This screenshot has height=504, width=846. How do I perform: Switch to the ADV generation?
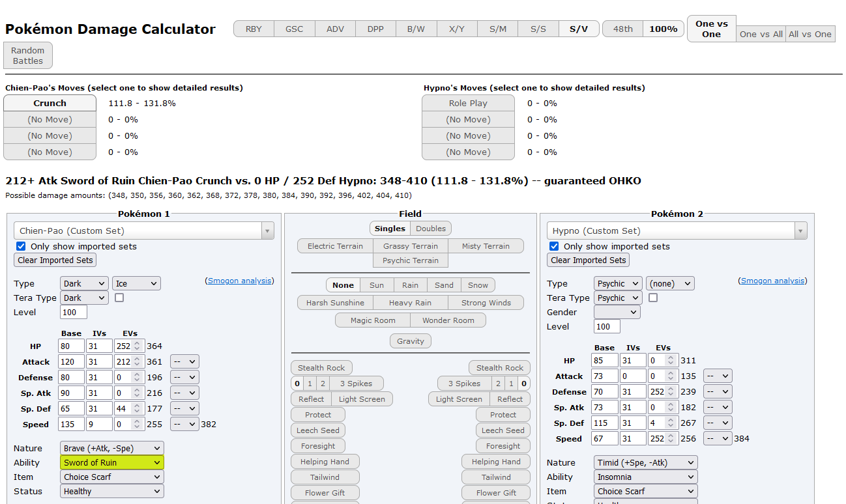[335, 29]
